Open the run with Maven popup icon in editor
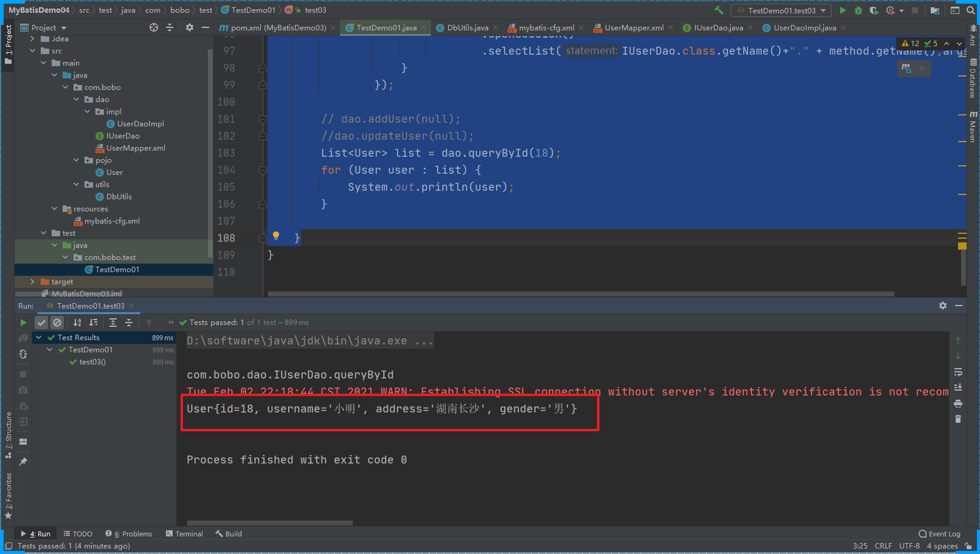Viewport: 980px width, 554px height. (x=906, y=68)
